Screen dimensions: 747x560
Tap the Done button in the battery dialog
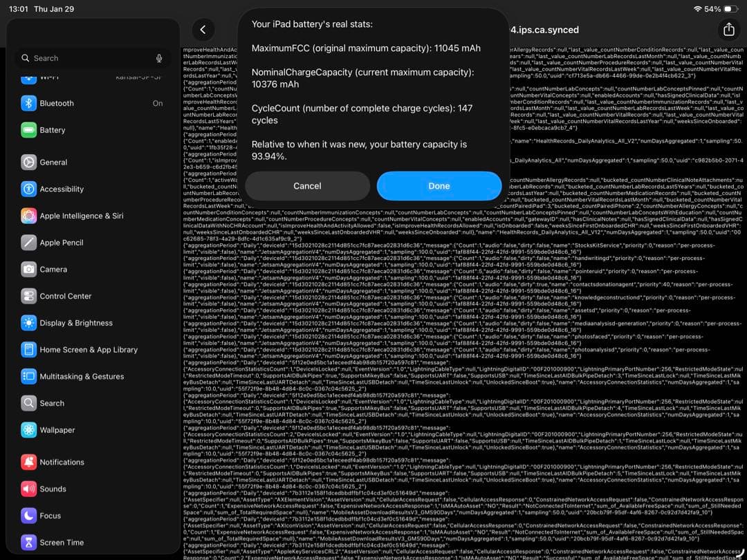439,186
